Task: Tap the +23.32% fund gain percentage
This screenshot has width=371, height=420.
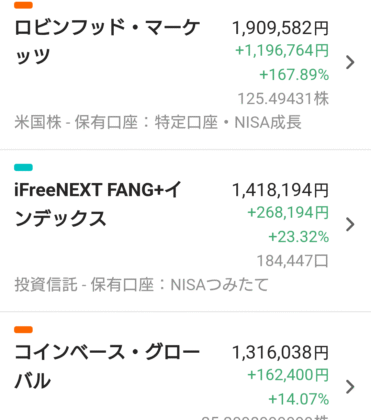Action: click(299, 237)
